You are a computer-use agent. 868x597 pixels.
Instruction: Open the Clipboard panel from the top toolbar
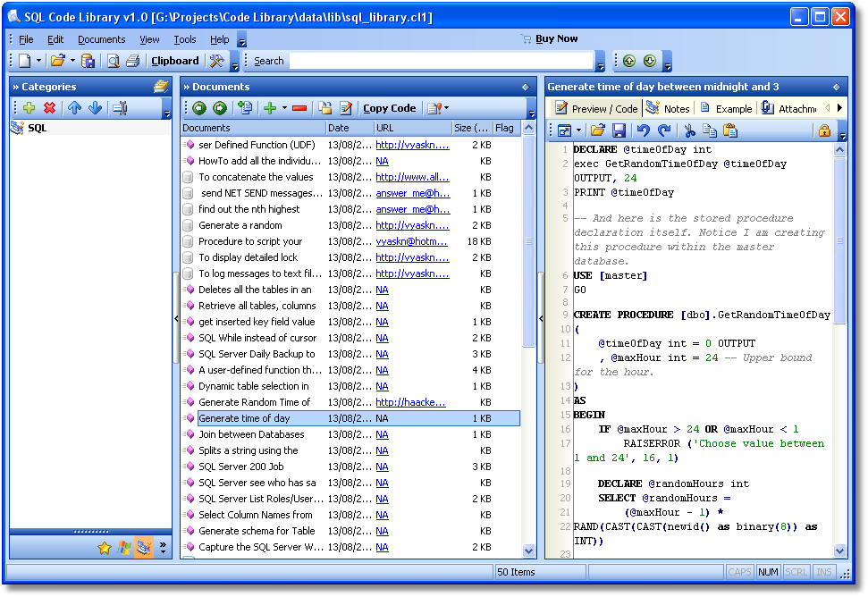[174, 61]
